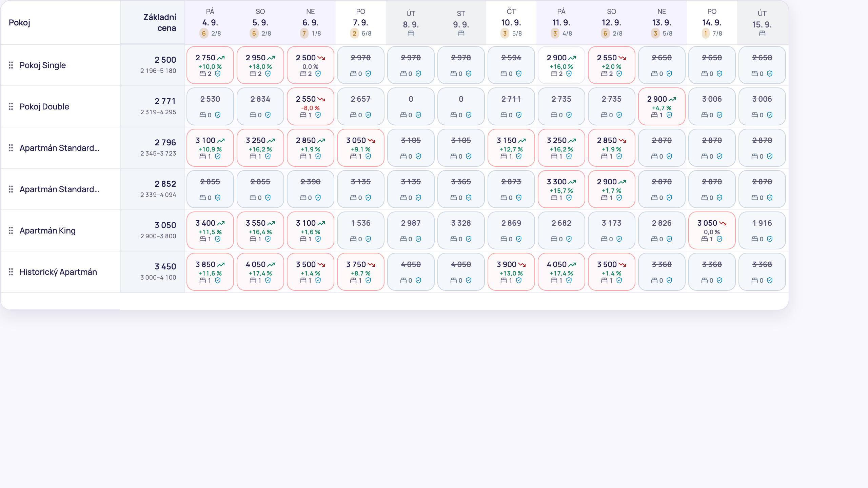868x488 pixels.
Task: Open the Pokoj Double 2 550 price cell on 6. 9.
Action: pos(311,106)
